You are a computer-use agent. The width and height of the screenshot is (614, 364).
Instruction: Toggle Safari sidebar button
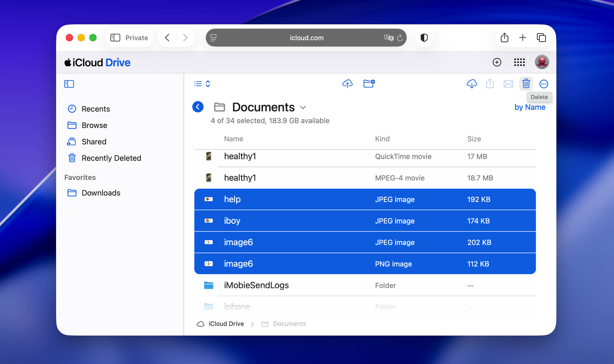tap(115, 38)
